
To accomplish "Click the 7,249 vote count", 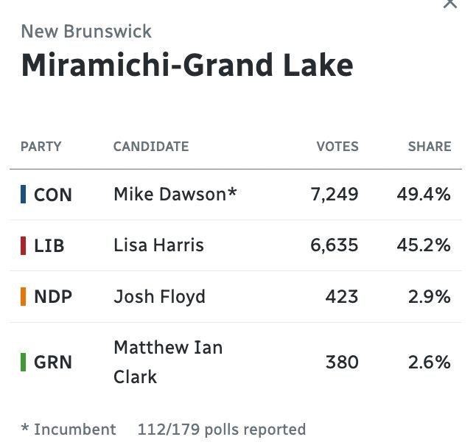I will tap(335, 195).
